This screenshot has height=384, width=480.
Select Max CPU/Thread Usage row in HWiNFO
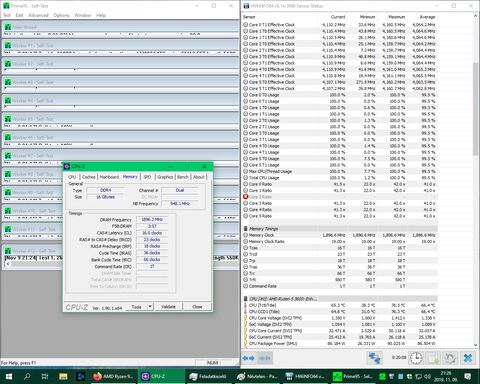[x=340, y=171]
